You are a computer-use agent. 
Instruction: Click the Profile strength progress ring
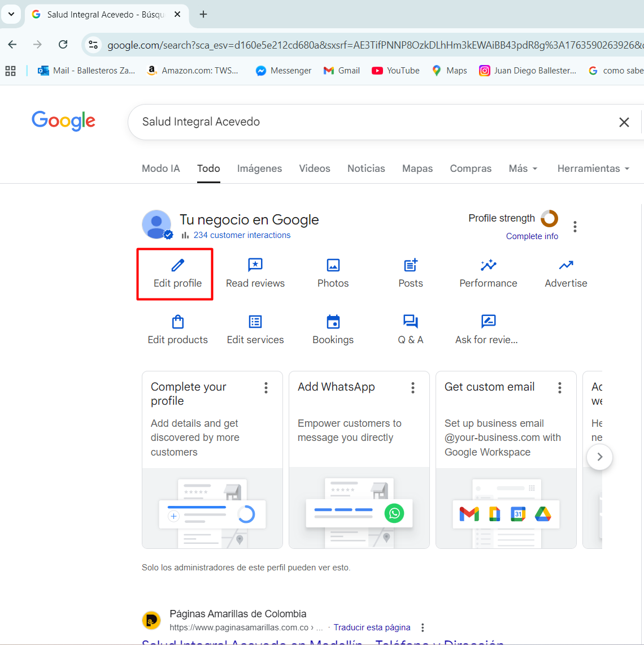(x=549, y=218)
